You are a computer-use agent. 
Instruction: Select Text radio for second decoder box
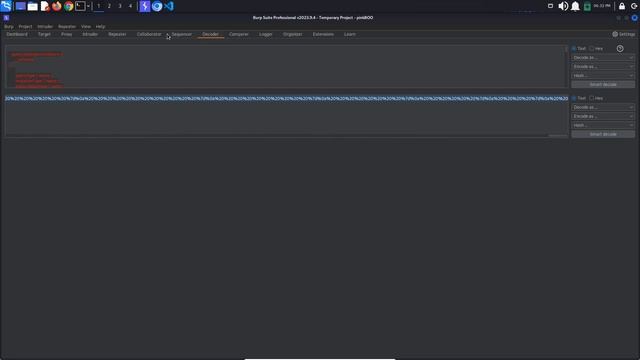click(574, 98)
